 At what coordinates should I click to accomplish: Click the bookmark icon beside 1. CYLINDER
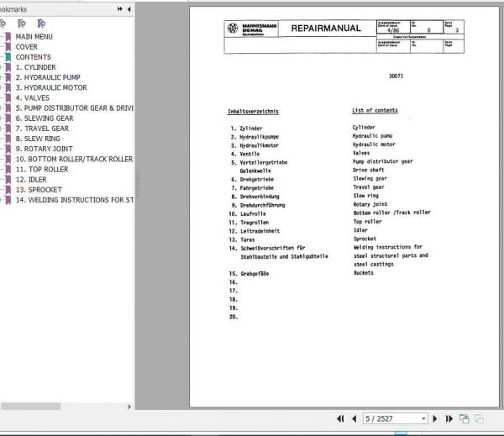(x=8, y=67)
